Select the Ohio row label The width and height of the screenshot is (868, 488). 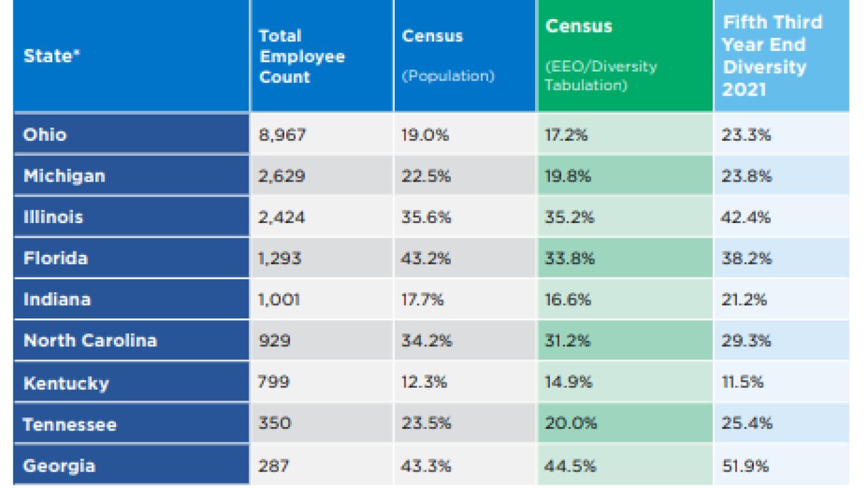132,134
